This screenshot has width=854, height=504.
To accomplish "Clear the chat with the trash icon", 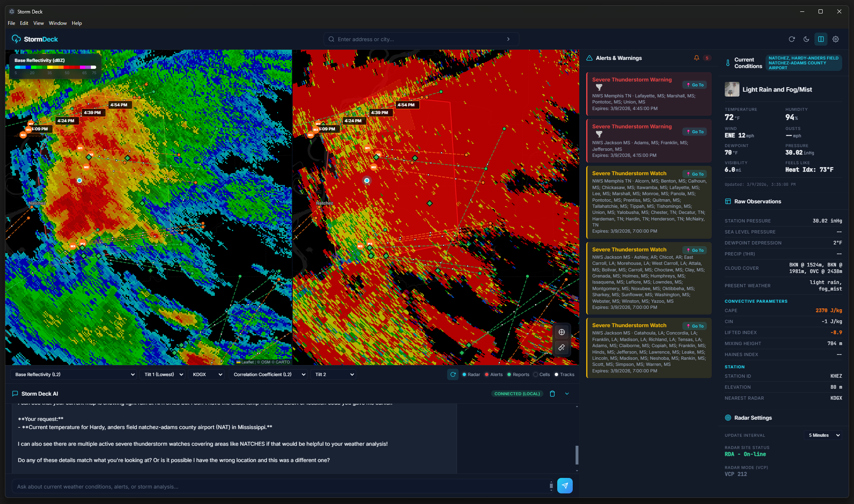I will coord(552,394).
